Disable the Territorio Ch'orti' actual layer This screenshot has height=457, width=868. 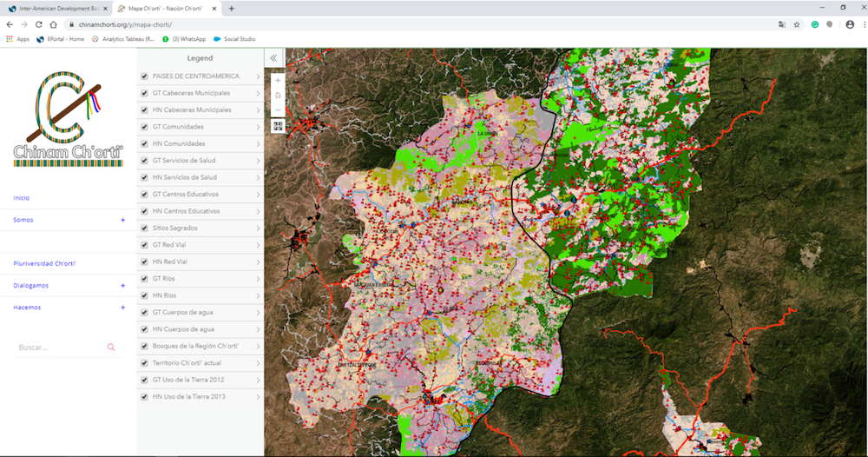[144, 362]
